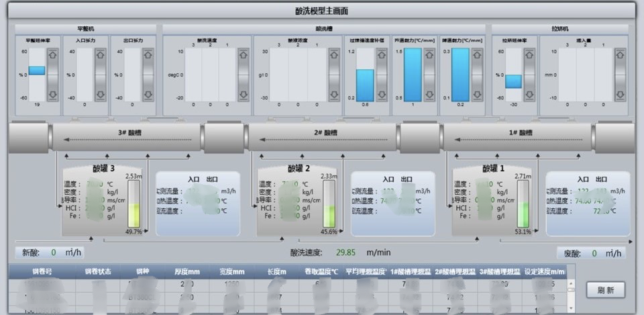Lower 酸液浓度 with its down arrow
The image size is (644, 315).
334,95
